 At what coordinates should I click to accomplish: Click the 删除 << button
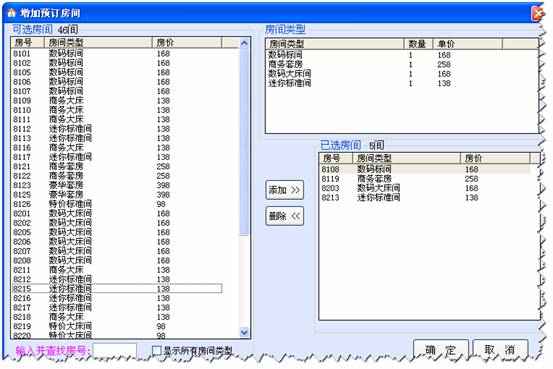(284, 216)
